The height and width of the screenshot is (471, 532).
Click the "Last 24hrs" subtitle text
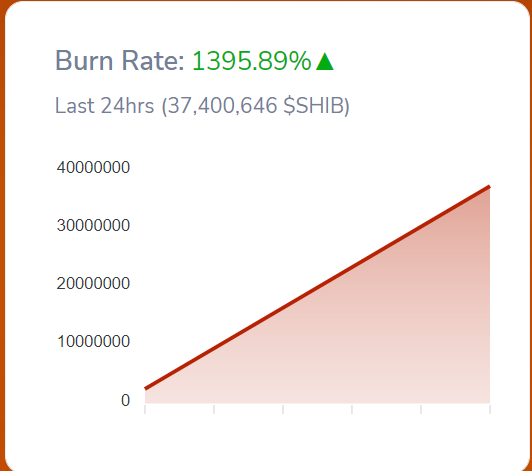[x=104, y=106]
